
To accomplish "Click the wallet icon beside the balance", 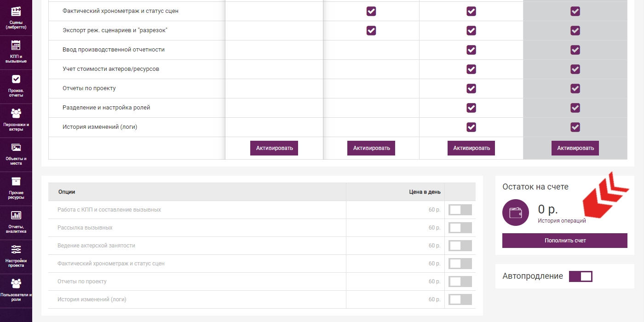I will (x=515, y=213).
